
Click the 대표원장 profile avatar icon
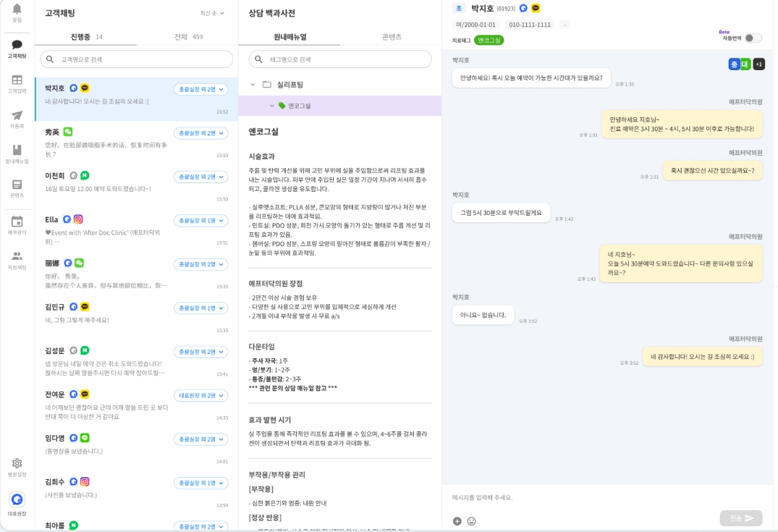pos(17,499)
